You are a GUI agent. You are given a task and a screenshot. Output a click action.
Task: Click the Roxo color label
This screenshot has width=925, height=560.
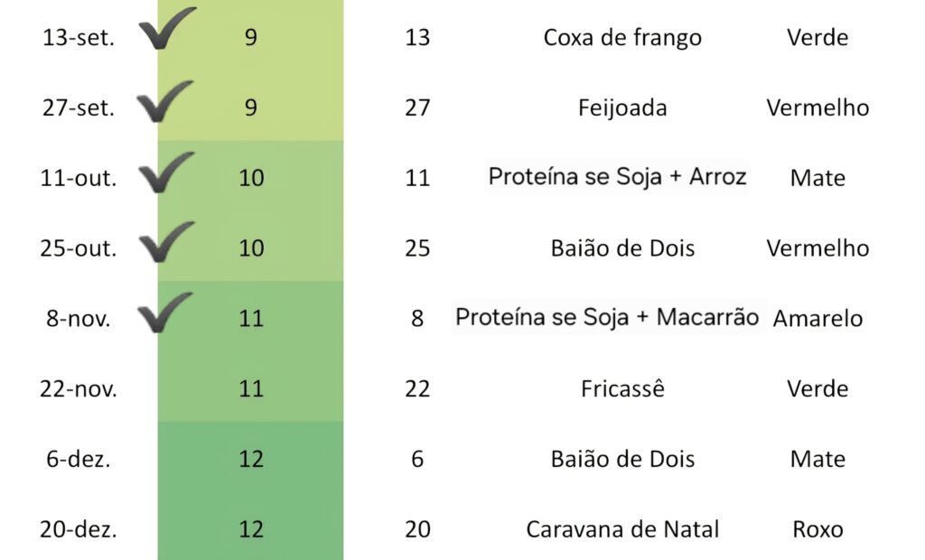pyautogui.click(x=818, y=529)
